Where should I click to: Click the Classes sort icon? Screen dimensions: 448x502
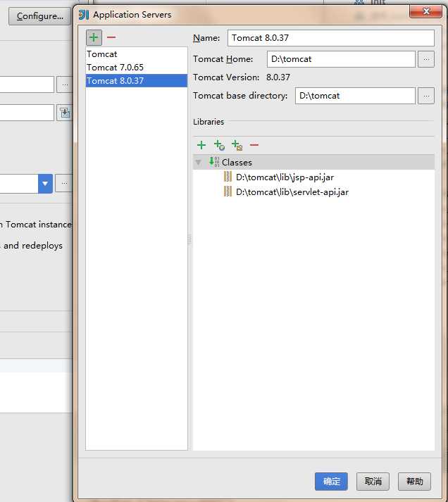214,162
